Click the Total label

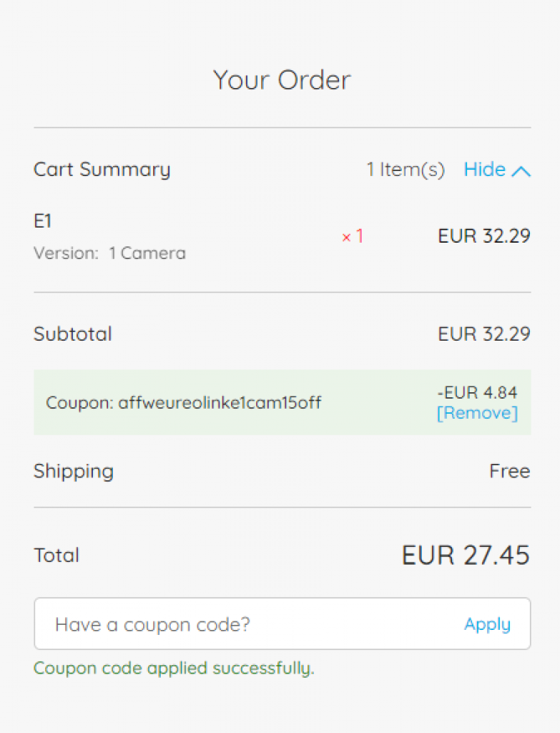click(x=57, y=555)
